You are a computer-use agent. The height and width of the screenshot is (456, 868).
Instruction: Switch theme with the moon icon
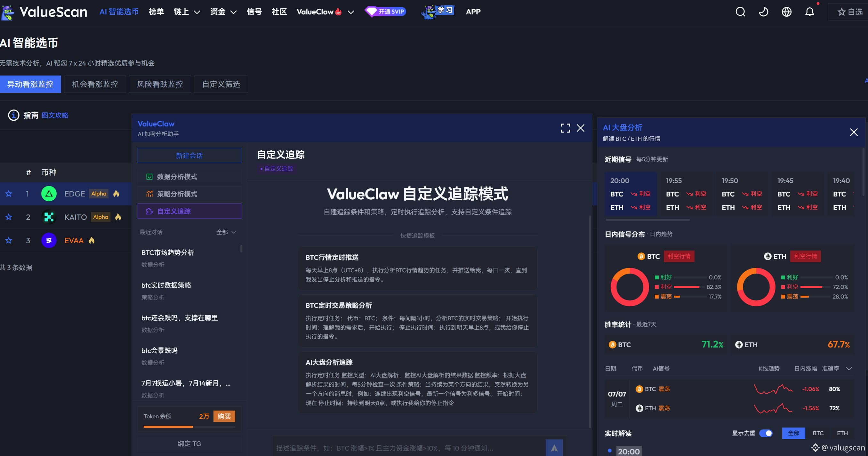point(763,12)
